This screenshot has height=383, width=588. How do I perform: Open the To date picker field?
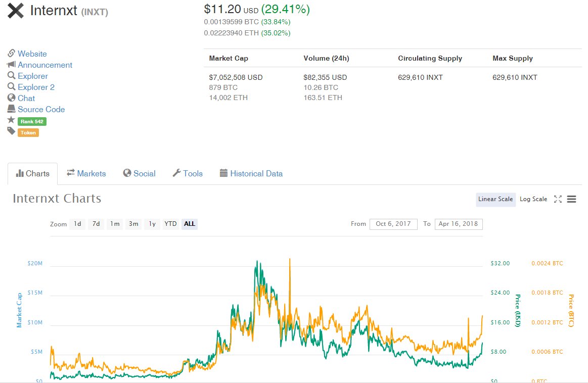coord(458,224)
